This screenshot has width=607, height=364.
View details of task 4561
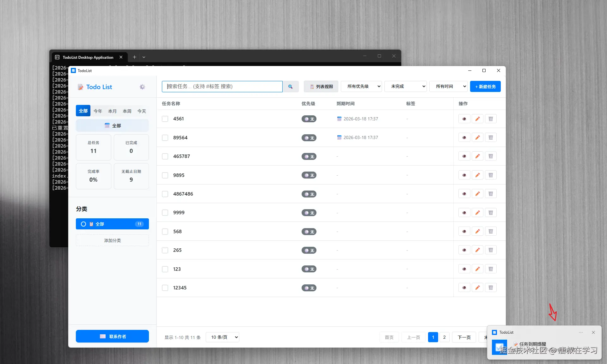tap(464, 119)
